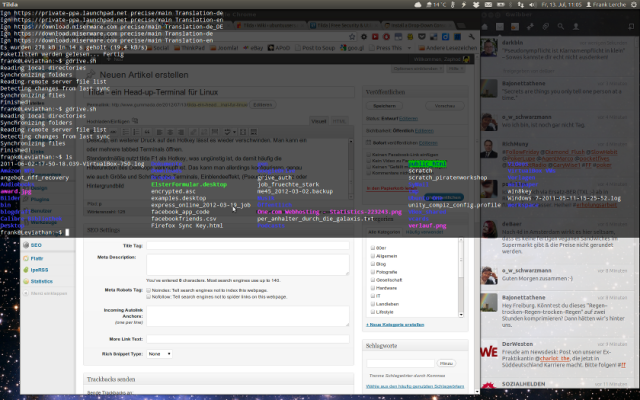
Task: Click fullscreen icon in editor toolbar
Action: tap(243, 132)
